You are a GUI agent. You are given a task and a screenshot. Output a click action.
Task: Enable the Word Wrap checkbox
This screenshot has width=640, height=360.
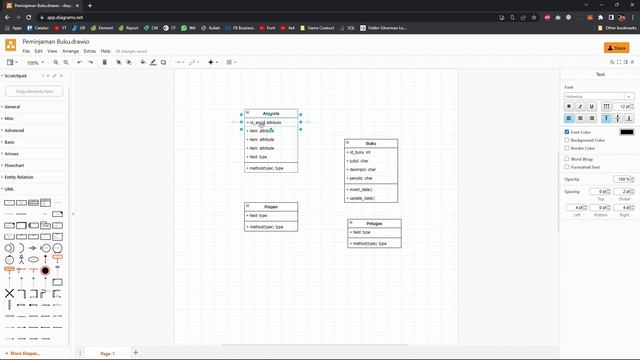point(567,159)
